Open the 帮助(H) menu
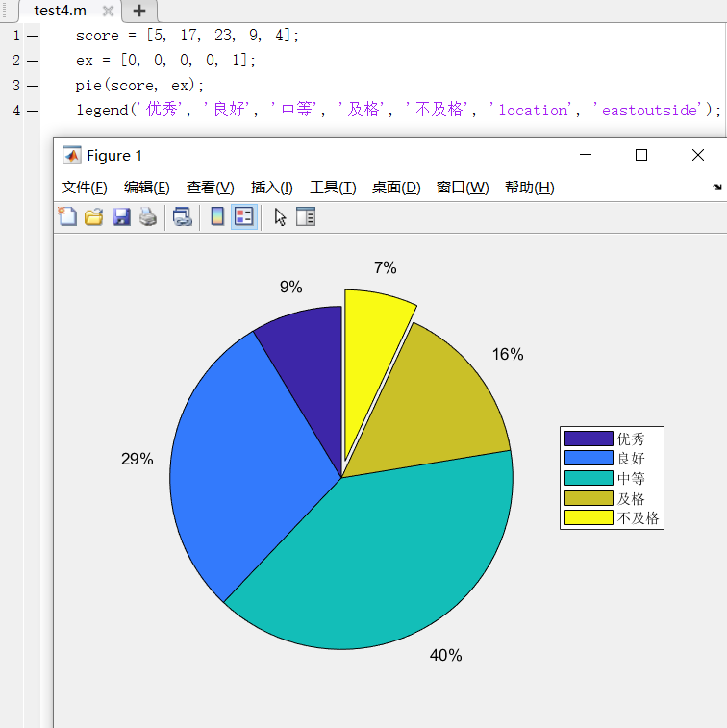 coord(529,188)
